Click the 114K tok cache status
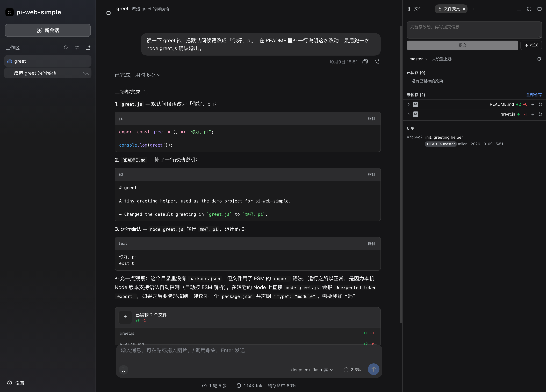Image resolution: width=546 pixels, height=392 pixels. coord(266,386)
